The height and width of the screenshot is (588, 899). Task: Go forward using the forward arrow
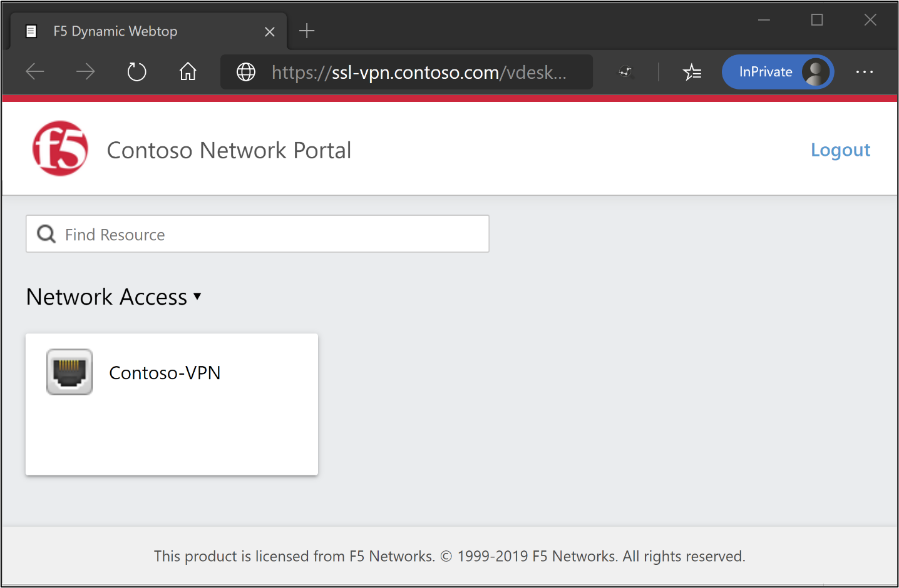(x=85, y=72)
